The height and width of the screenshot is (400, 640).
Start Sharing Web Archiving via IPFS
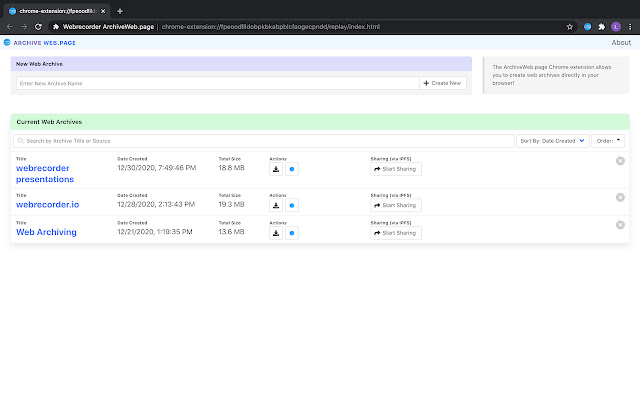[x=396, y=233]
